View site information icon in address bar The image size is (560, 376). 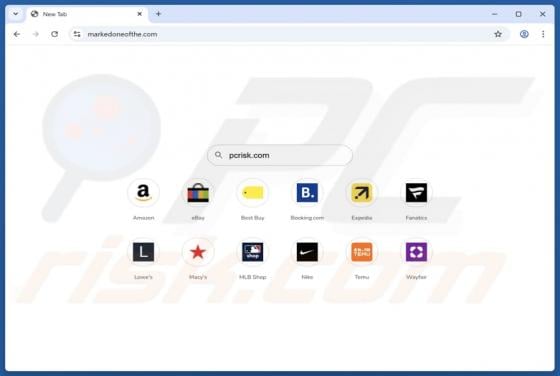pos(77,34)
